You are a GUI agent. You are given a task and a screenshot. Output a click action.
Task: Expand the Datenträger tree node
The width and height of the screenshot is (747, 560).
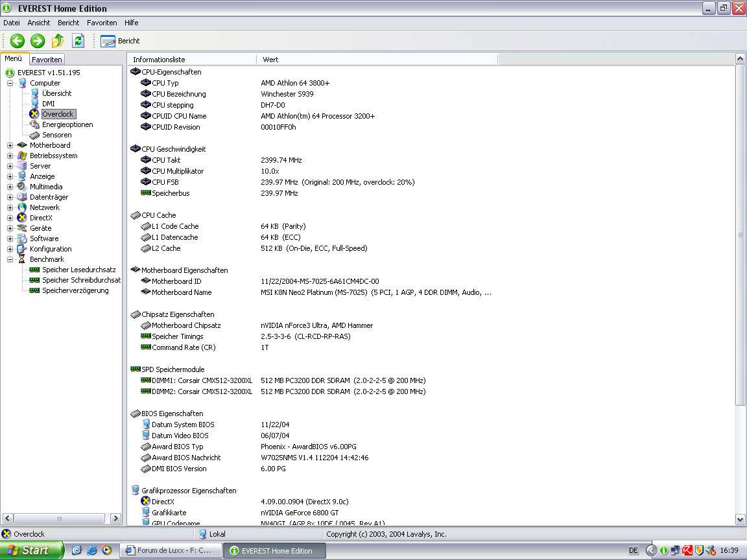coord(10,197)
